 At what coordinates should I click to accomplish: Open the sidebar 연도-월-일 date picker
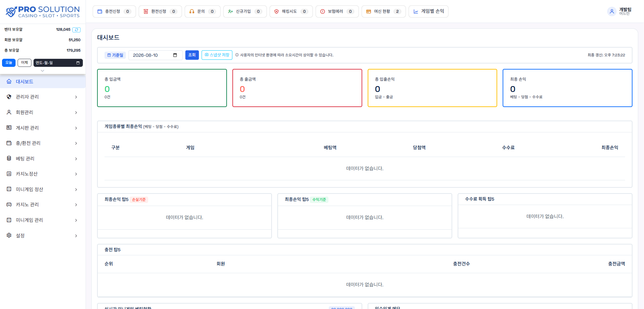58,63
